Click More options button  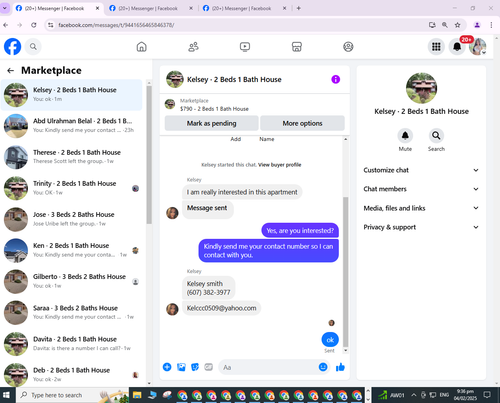(302, 123)
